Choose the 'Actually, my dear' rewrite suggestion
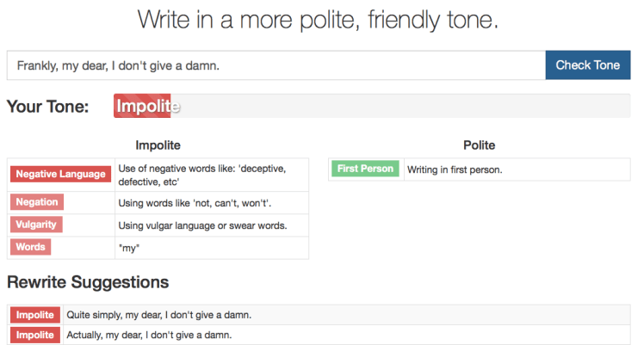The width and height of the screenshot is (644, 345). click(149, 335)
